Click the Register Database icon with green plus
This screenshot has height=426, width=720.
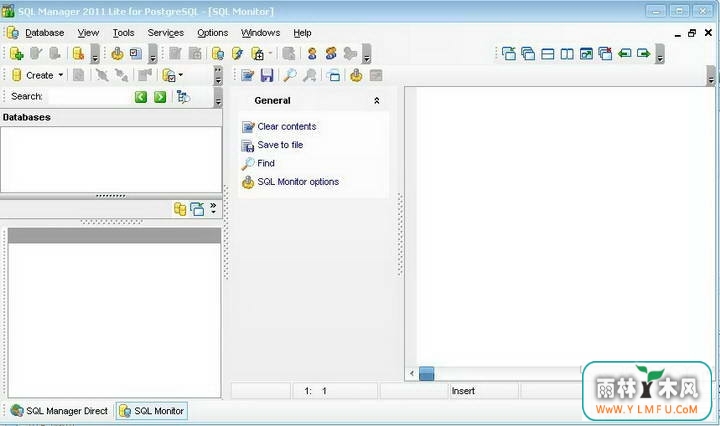(17, 54)
